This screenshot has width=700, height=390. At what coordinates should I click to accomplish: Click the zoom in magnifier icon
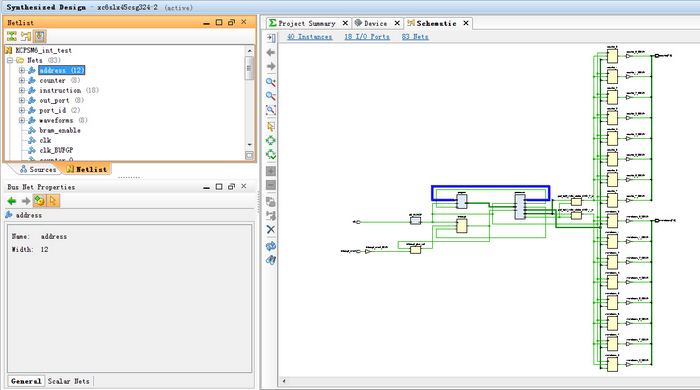pyautogui.click(x=271, y=82)
